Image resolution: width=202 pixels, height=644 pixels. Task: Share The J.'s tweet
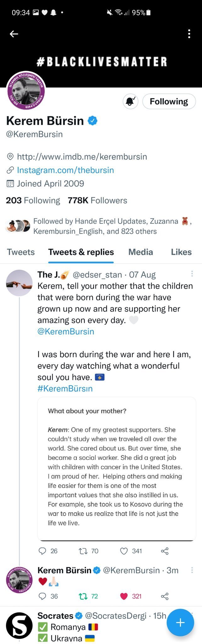[165, 551]
